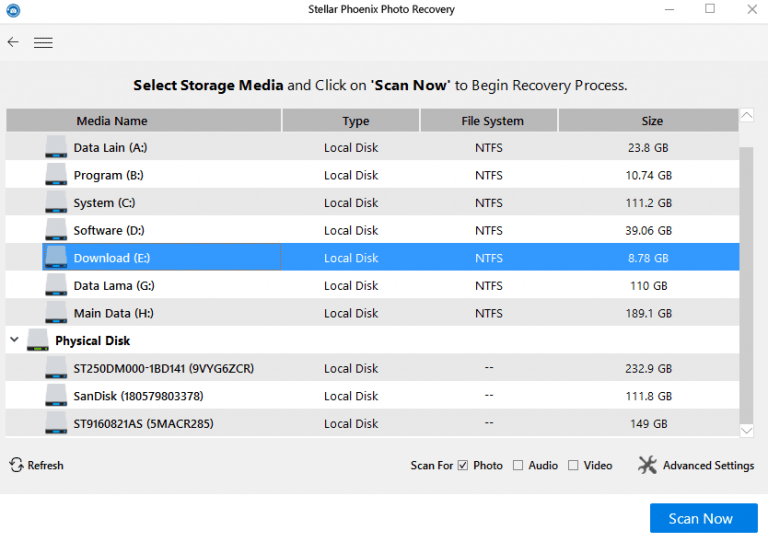This screenshot has height=542, width=768.
Task: Select the System (C:) drive name
Action: pyautogui.click(x=104, y=203)
